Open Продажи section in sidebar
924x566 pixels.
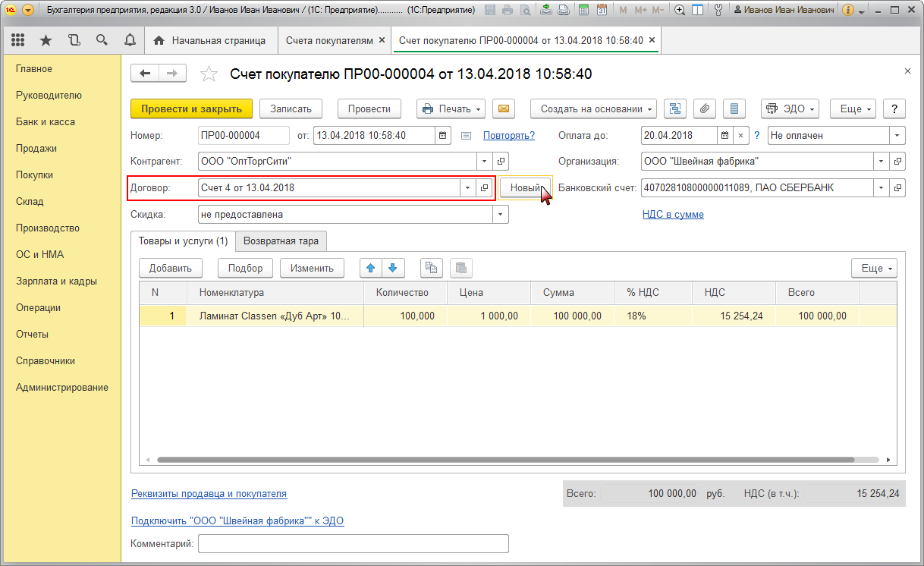point(36,149)
